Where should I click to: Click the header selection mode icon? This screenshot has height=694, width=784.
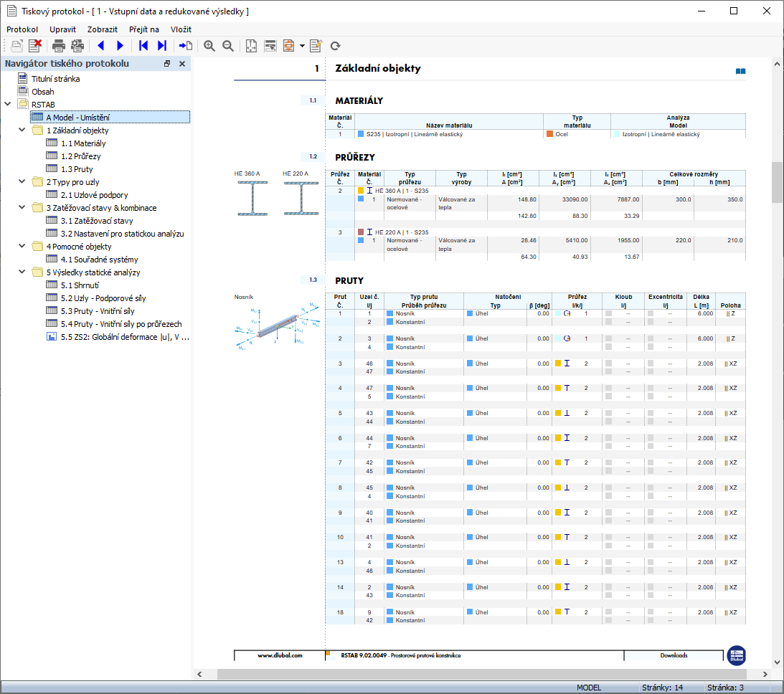coord(270,46)
